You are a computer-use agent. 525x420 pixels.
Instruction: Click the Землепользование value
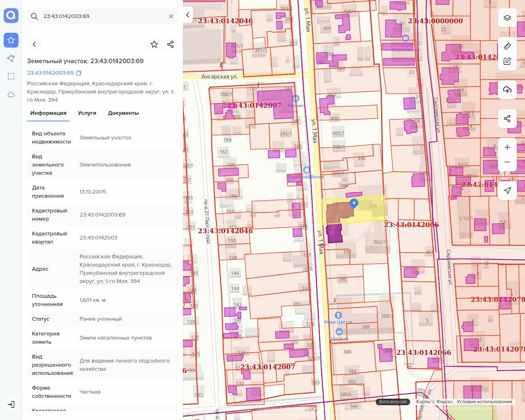pos(105,164)
